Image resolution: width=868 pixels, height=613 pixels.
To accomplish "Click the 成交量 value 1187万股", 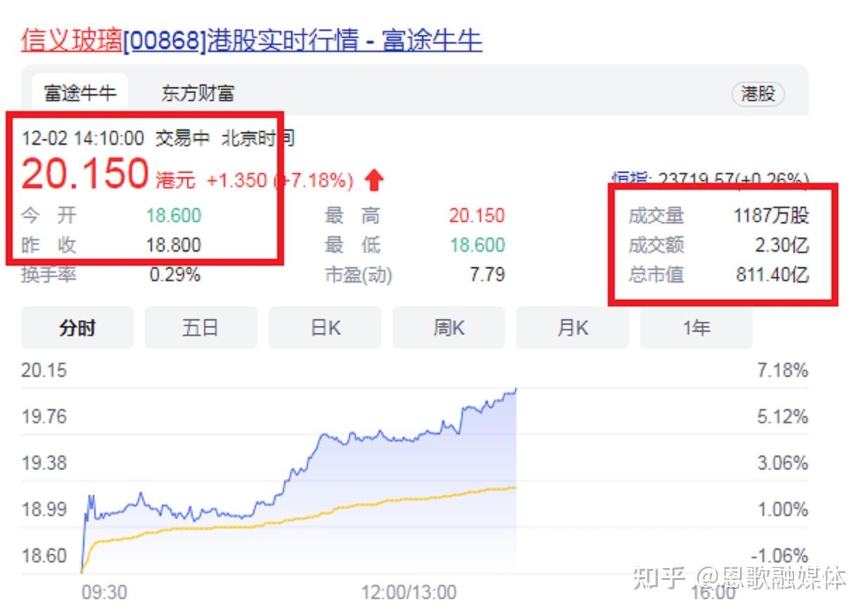I will 771,215.
